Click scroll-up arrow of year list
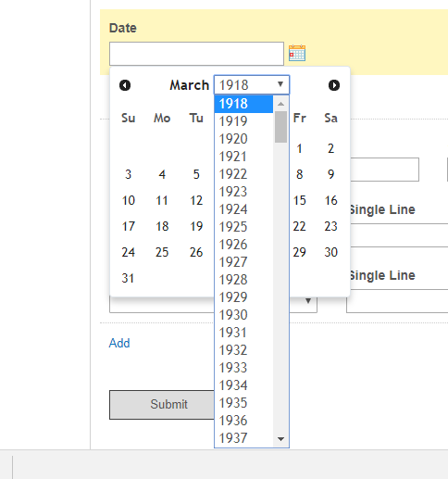This screenshot has width=448, height=479. pos(280,104)
